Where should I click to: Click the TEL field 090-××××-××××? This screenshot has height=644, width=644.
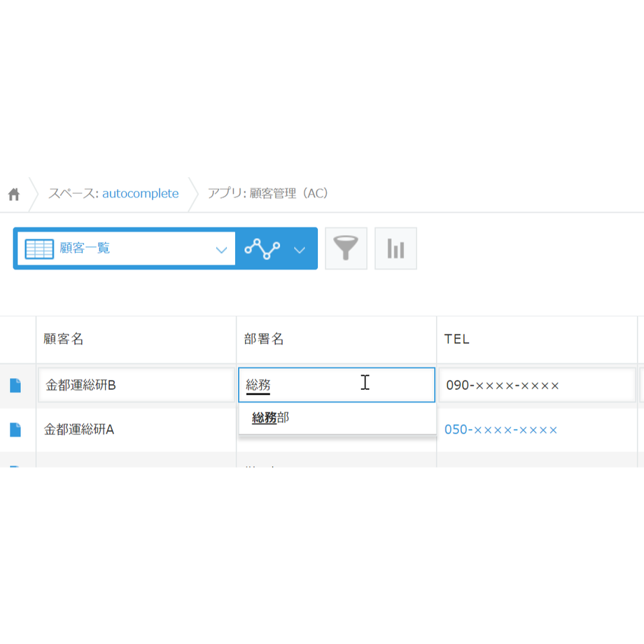click(x=537, y=385)
